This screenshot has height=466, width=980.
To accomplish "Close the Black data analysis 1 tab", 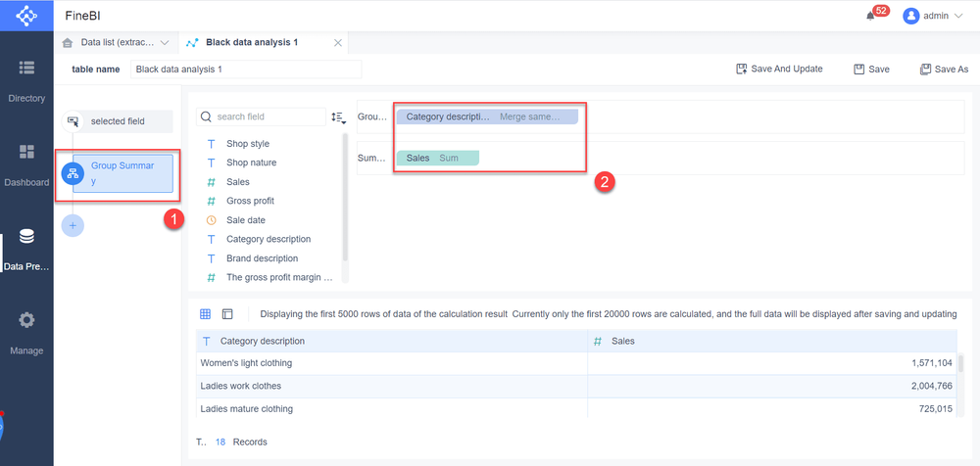I will coord(338,43).
